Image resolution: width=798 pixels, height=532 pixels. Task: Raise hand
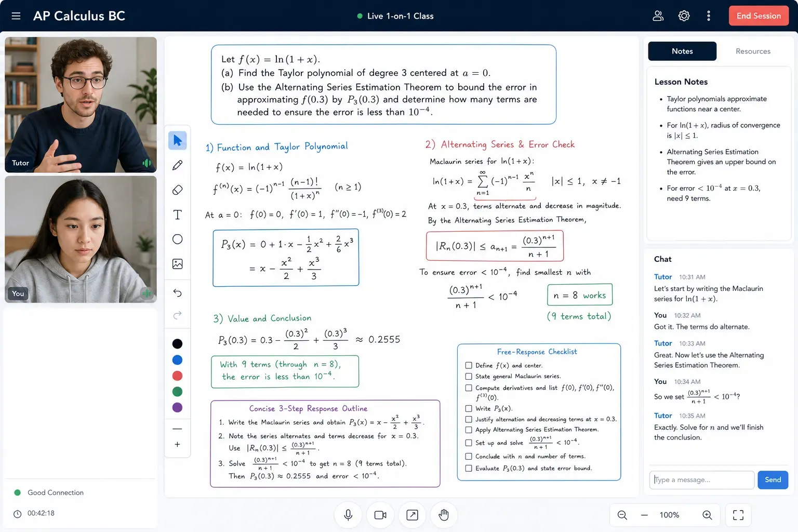(x=444, y=515)
